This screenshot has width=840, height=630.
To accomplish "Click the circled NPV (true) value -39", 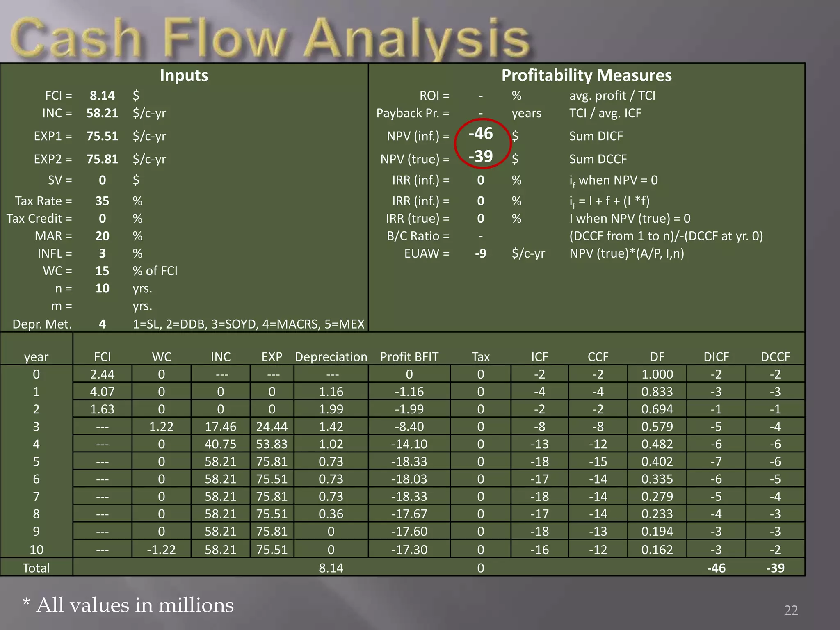I will coord(481,156).
